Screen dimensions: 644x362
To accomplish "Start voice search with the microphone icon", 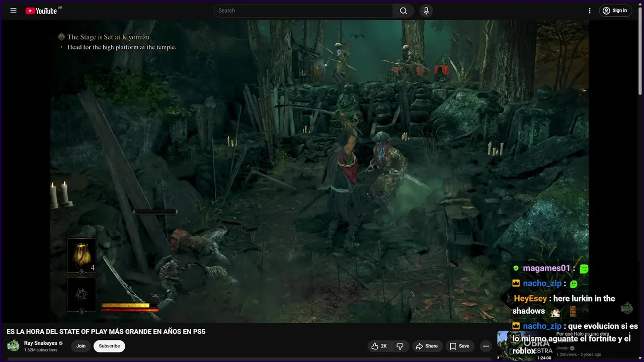I will tap(426, 11).
